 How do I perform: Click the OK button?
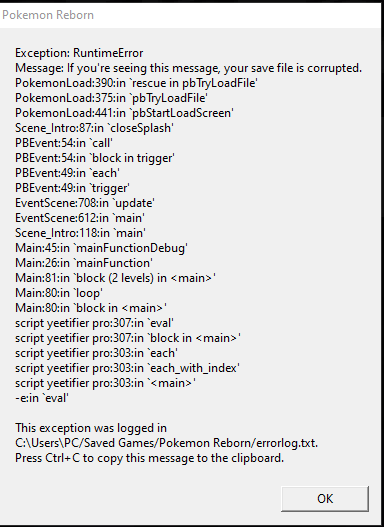click(x=325, y=499)
